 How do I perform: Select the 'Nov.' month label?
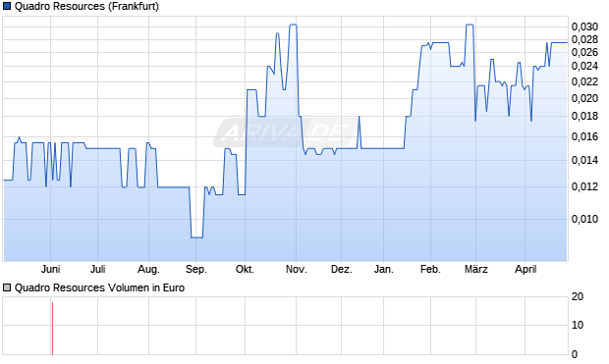click(x=297, y=269)
